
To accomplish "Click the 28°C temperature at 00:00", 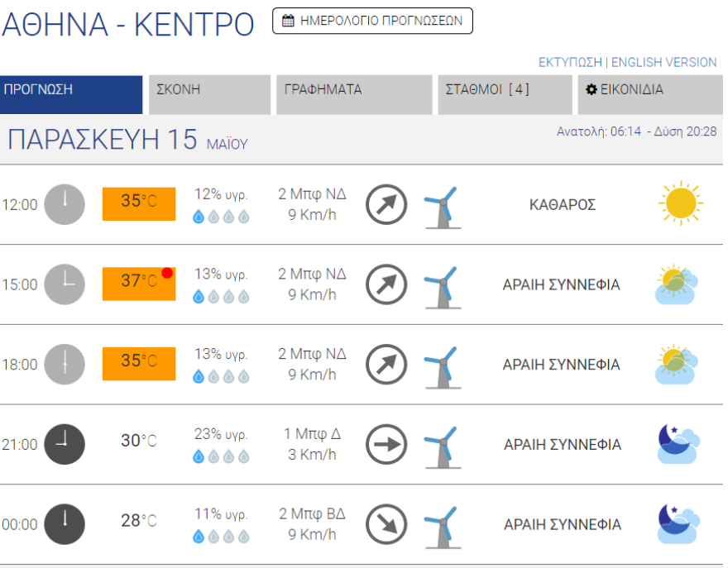I will point(138,521).
